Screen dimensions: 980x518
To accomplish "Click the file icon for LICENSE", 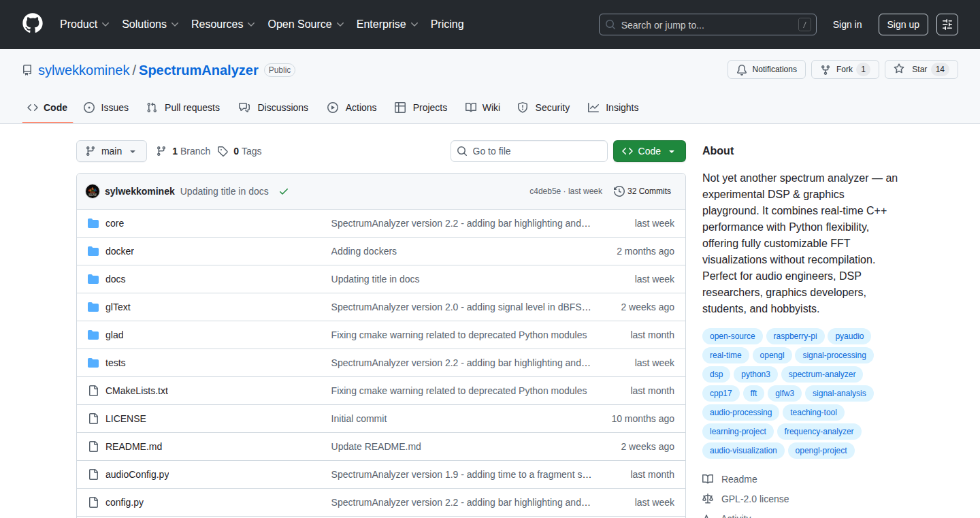I will (93, 419).
